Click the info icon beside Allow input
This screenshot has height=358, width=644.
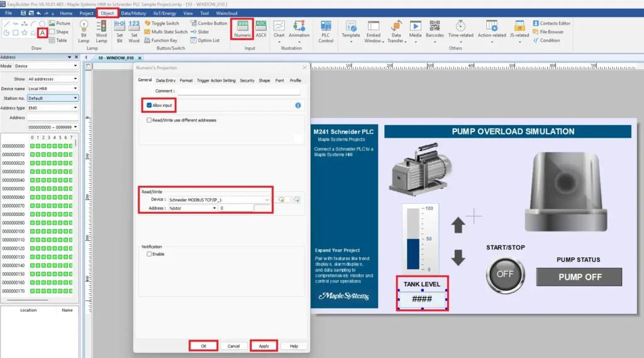pos(297,106)
